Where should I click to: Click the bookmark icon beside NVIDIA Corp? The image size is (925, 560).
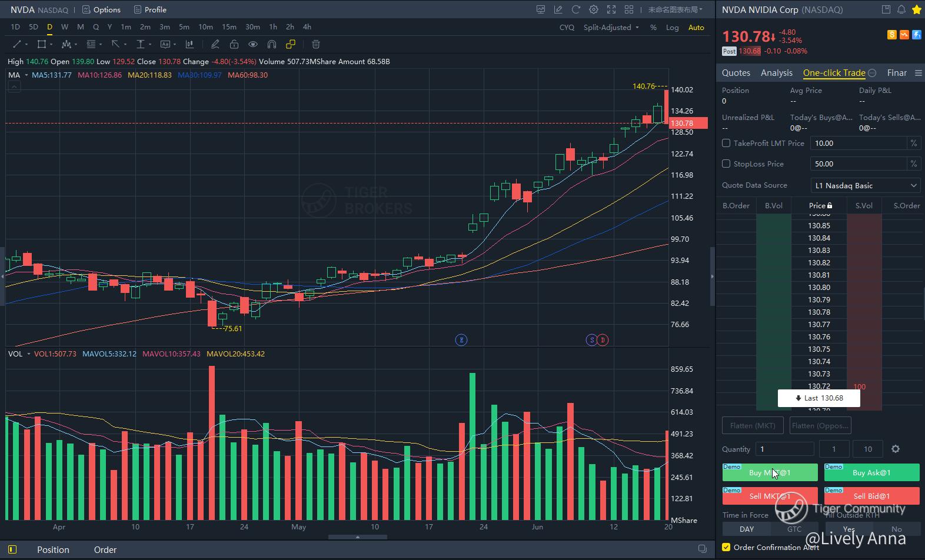886,9
